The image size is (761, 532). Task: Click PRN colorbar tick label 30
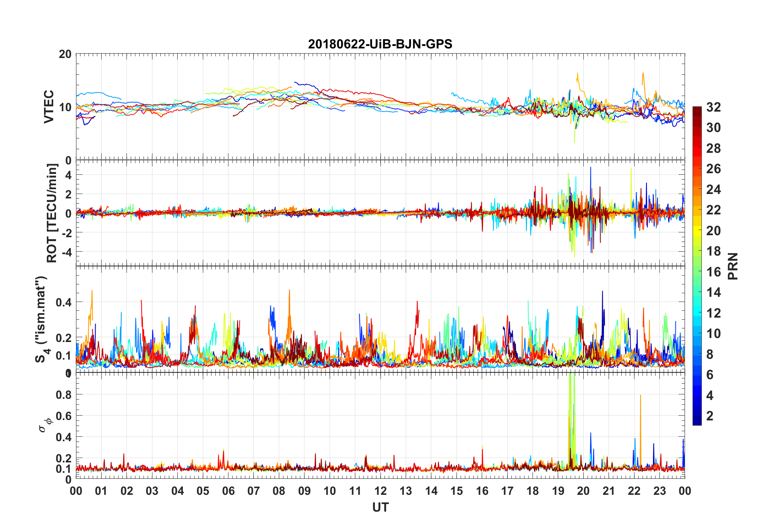point(713,128)
